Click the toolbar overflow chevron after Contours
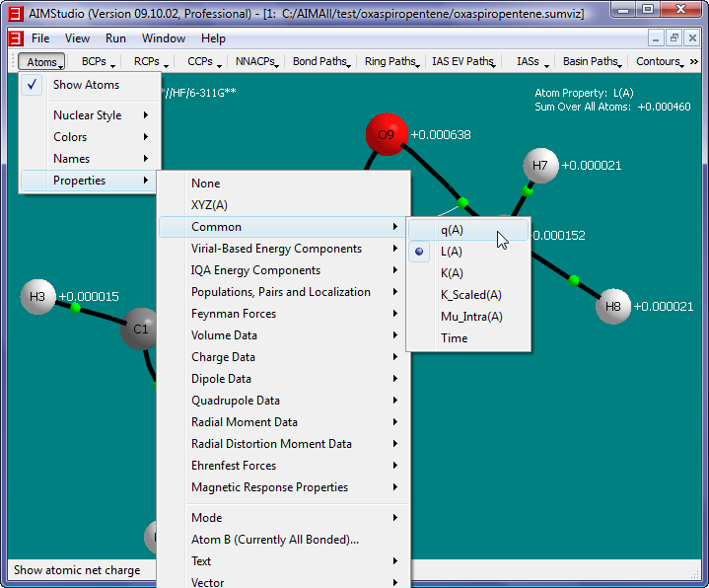The image size is (709, 588). 693,62
